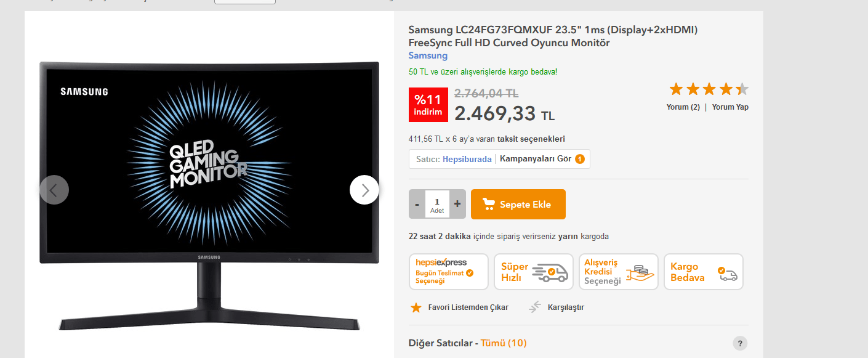This screenshot has height=358, width=868.
Task: Click the star rating display
Action: [709, 89]
